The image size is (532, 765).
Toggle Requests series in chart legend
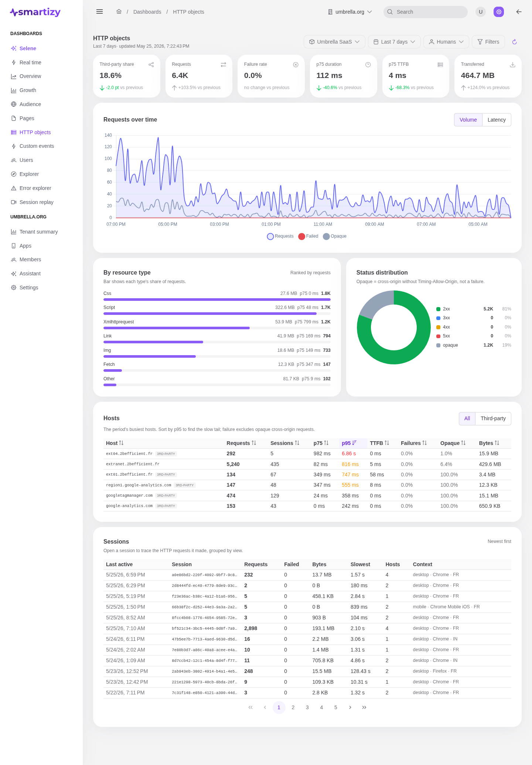[280, 236]
